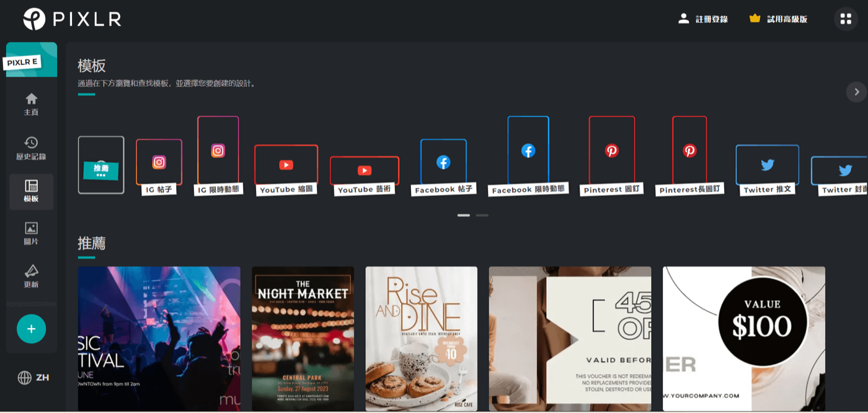Viewport: 868px width, 413px height.
Task: Select the PIXLR E editor tab
Action: (32, 60)
